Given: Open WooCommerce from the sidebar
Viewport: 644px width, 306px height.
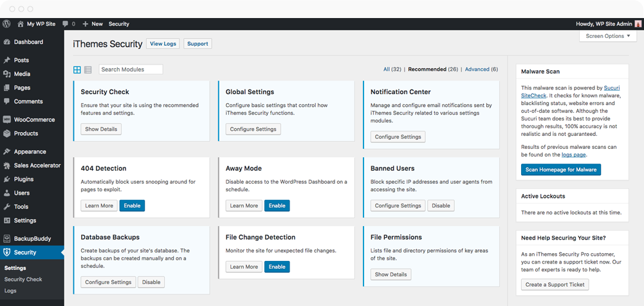Looking at the screenshot, I should point(33,119).
